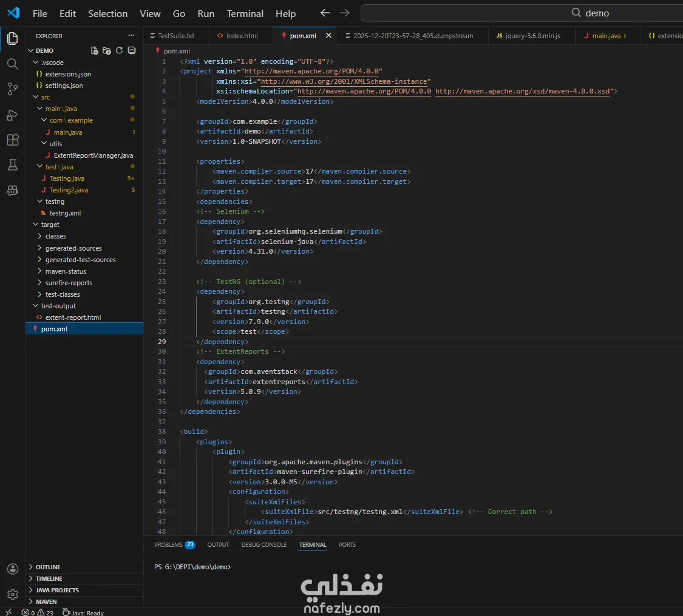Viewport: 683px width, 616px height.
Task: Expand the classes folder
Action: [x=39, y=236]
